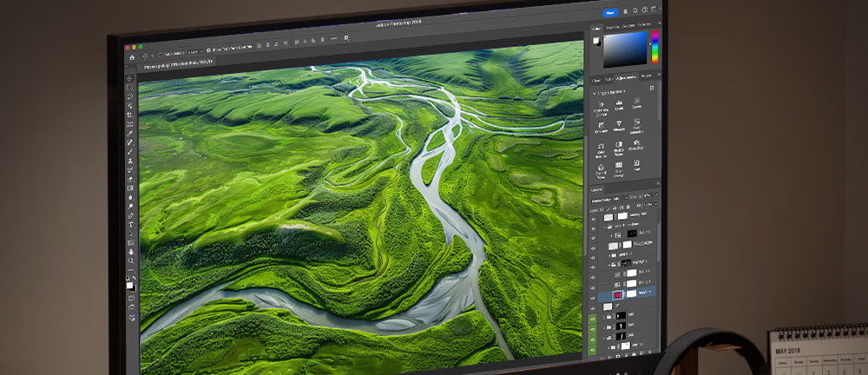The image size is (868, 375).
Task: Open the layer blend mode dropdown
Action: pyautogui.click(x=609, y=198)
